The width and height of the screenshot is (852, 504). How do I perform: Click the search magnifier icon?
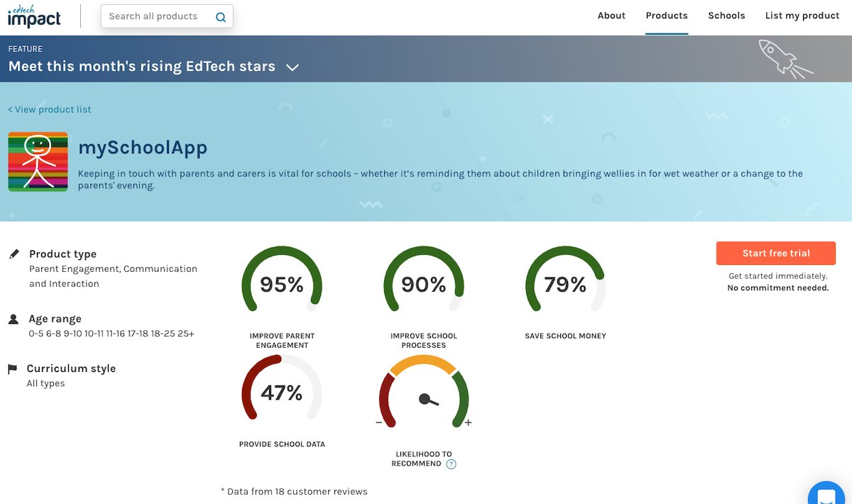pos(221,17)
